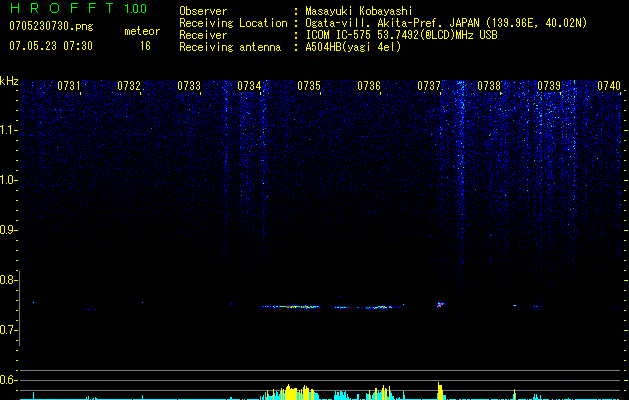The height and width of the screenshot is (400, 629).
Task: Click the 0736 time marker
Action: (x=369, y=86)
